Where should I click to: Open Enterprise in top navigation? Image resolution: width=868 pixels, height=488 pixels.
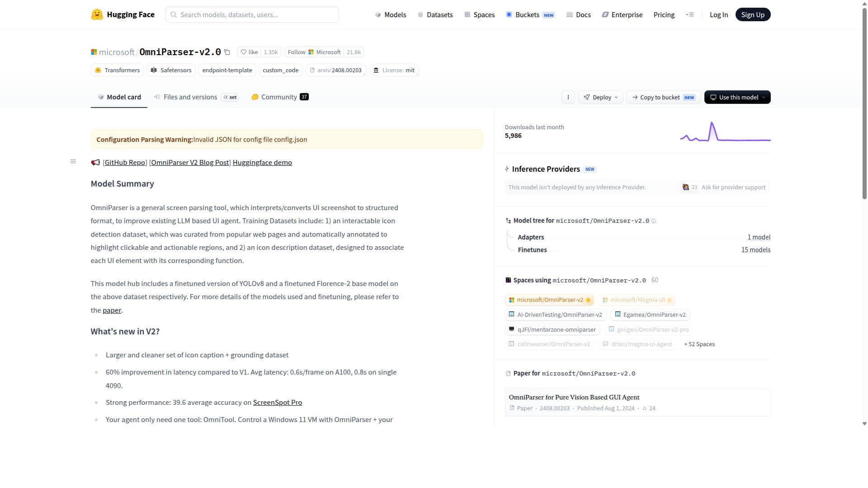pos(622,14)
